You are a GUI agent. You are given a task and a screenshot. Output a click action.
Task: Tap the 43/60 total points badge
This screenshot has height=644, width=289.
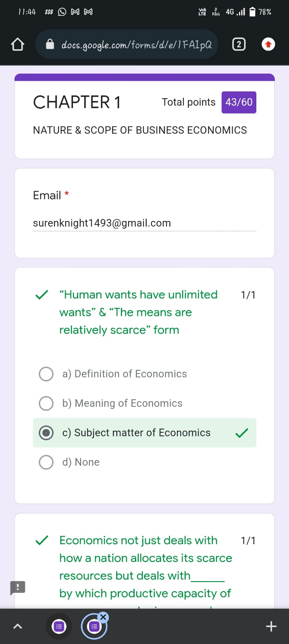pyautogui.click(x=239, y=102)
